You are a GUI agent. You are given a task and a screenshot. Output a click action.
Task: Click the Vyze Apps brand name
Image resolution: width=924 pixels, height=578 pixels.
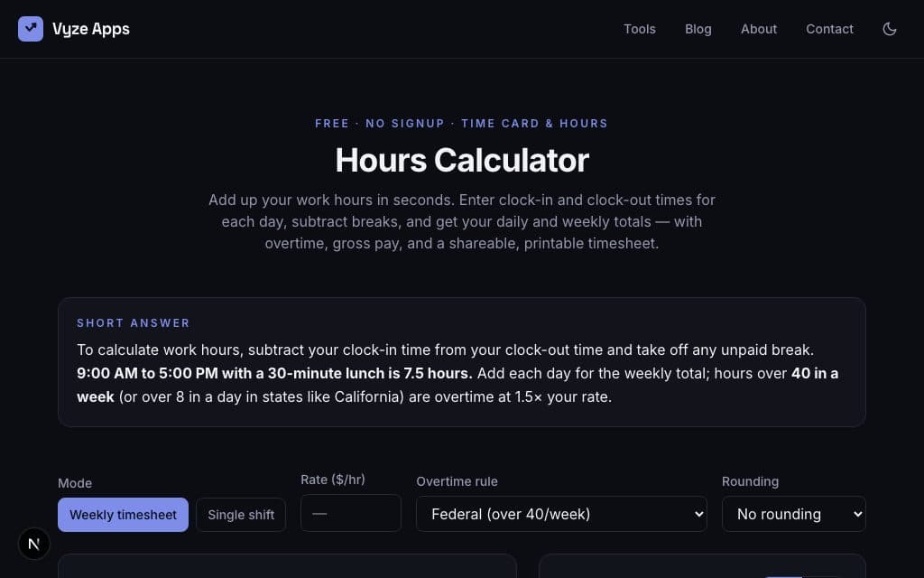tap(91, 29)
